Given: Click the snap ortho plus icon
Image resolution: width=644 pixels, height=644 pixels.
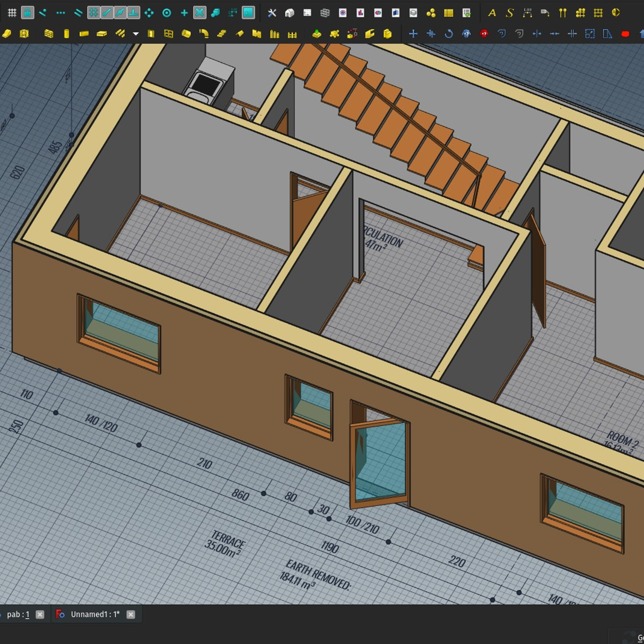Looking at the screenshot, I should [x=184, y=13].
